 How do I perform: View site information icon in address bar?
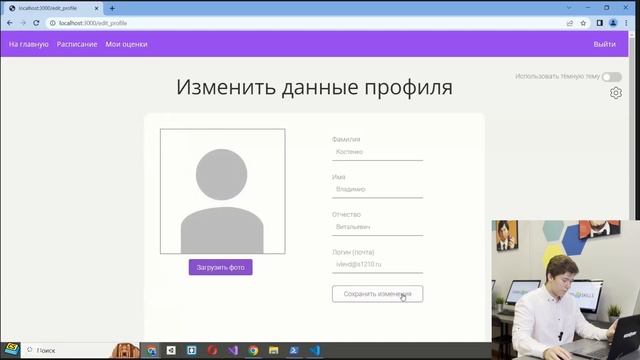click(x=53, y=23)
